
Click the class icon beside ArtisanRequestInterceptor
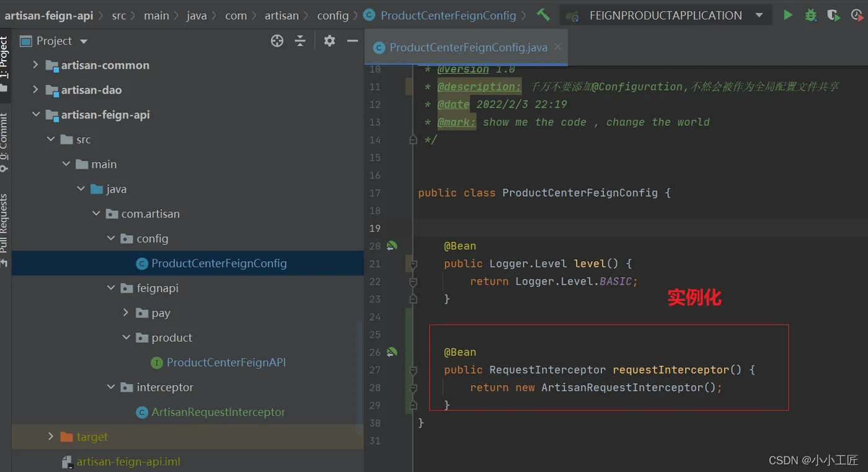141,412
